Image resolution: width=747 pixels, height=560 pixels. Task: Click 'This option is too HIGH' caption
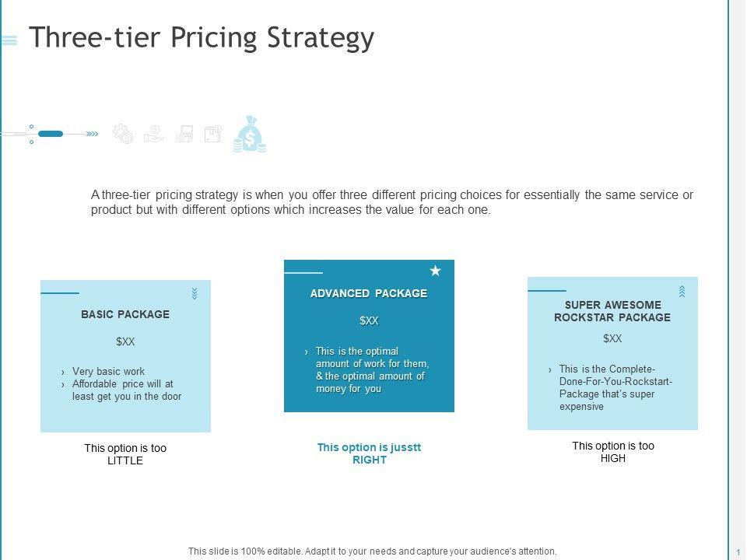point(613,452)
